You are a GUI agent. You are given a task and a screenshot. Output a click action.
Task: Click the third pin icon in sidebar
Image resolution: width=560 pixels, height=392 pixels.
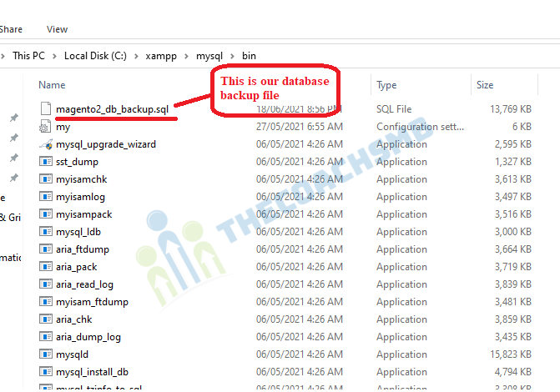(14, 158)
